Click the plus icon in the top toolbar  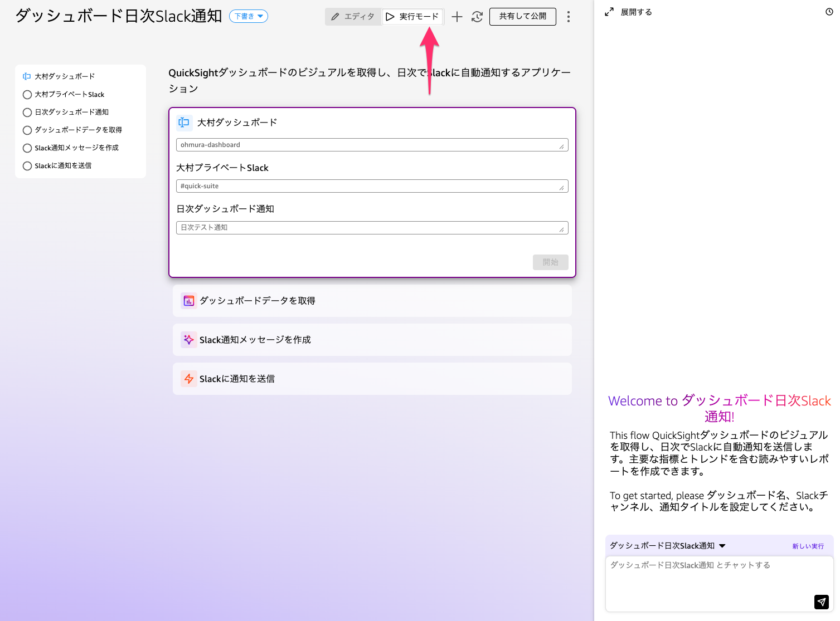point(457,17)
